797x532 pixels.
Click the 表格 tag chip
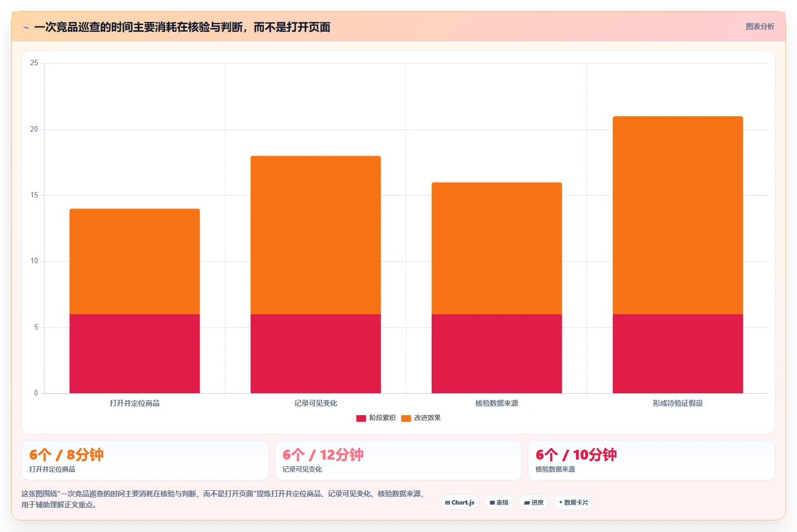pyautogui.click(x=499, y=502)
